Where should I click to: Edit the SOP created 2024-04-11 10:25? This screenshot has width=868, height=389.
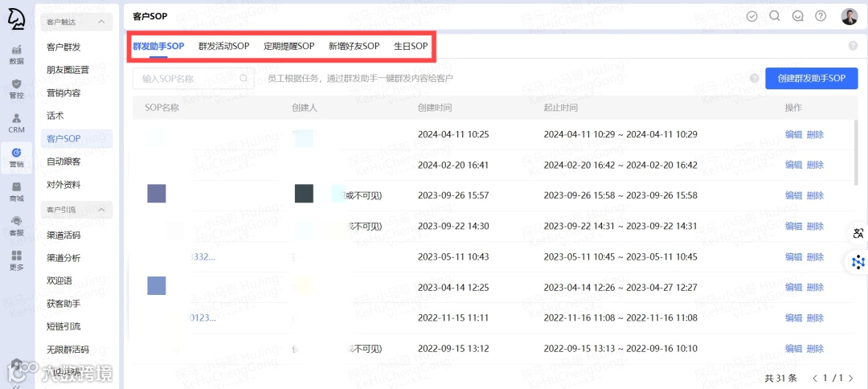pyautogui.click(x=793, y=134)
